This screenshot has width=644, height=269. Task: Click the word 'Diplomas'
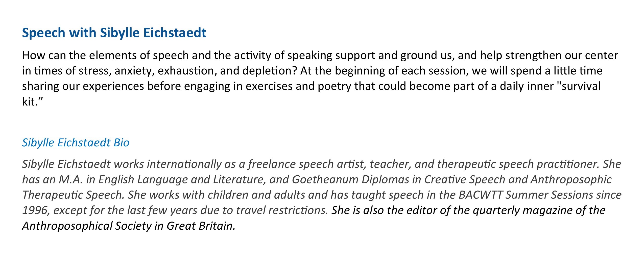(x=385, y=180)
